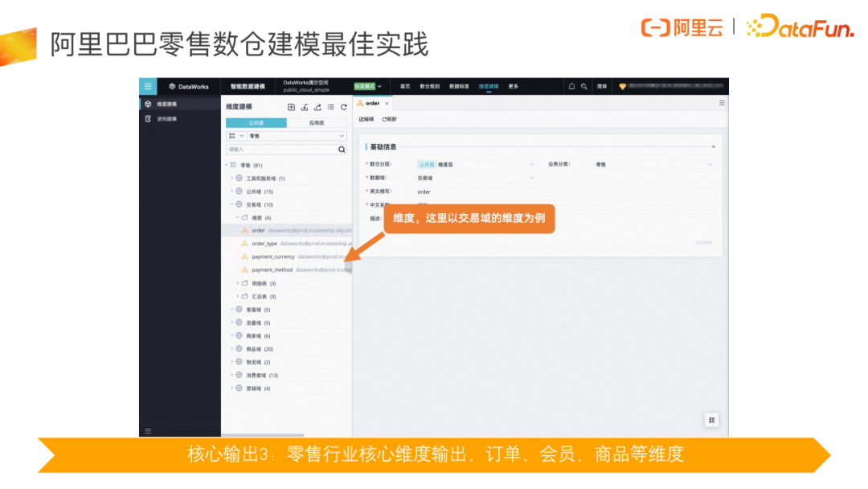
Task: Expand the 公共域 (15) tree node
Action: 231,191
